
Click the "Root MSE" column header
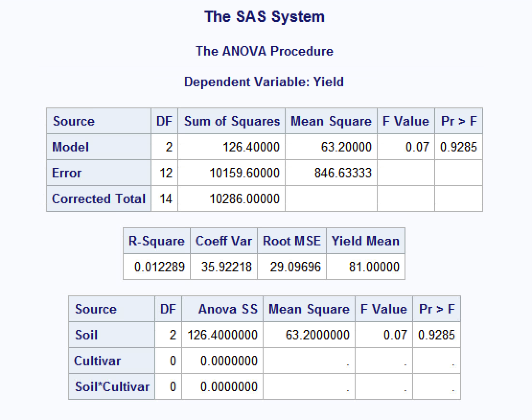pos(291,241)
